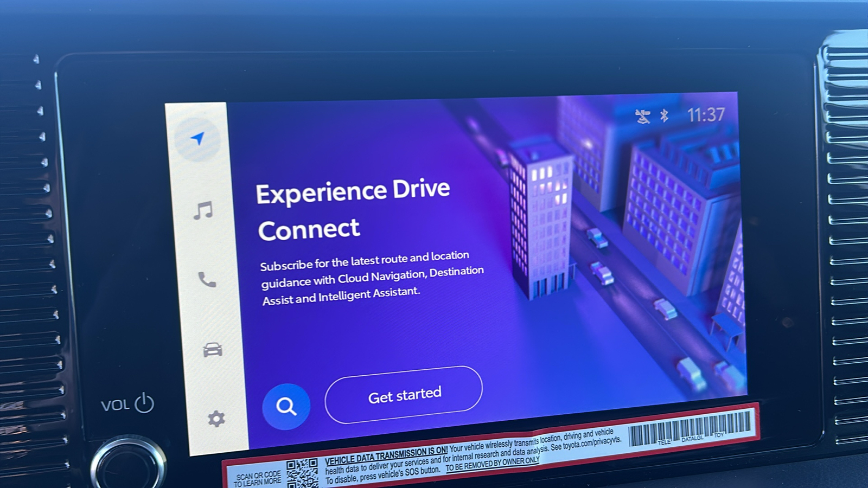Image resolution: width=868 pixels, height=488 pixels.
Task: Click the Scan QR Code To Learn More label
Action: (x=258, y=478)
